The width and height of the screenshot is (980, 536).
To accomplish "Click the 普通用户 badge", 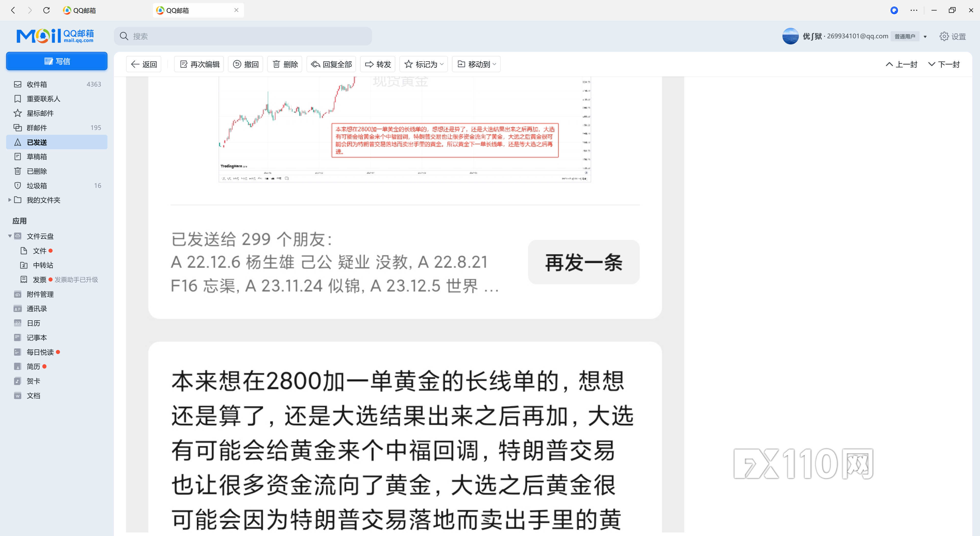I will (905, 36).
